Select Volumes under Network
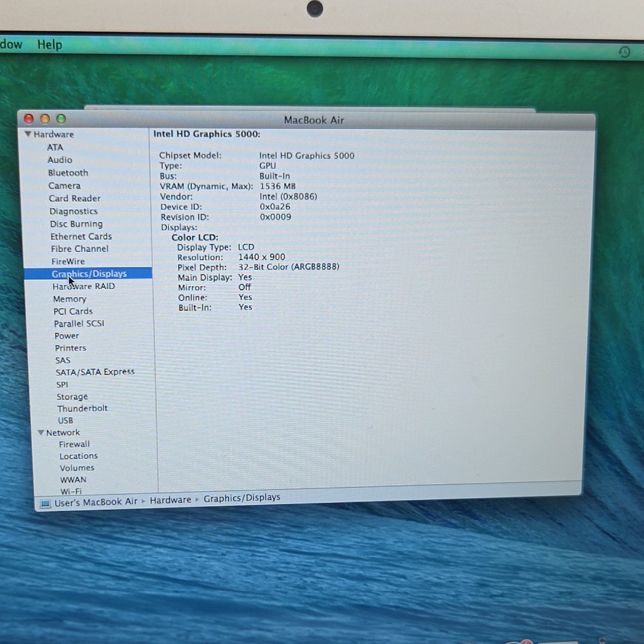 (x=77, y=468)
